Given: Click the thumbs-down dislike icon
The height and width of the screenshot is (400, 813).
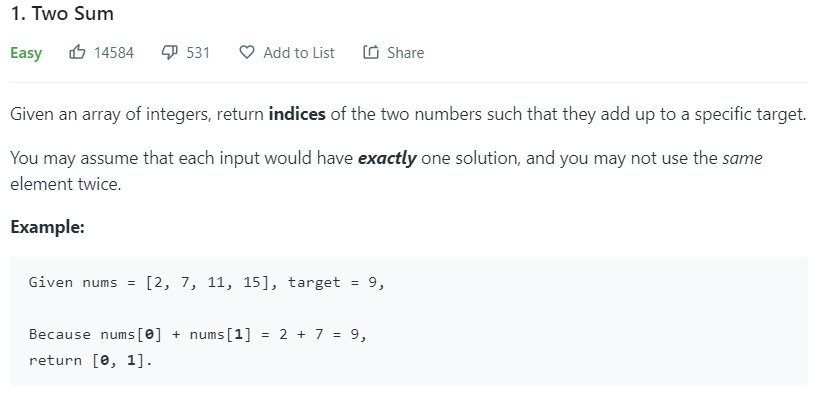Looking at the screenshot, I should pyautogui.click(x=170, y=52).
